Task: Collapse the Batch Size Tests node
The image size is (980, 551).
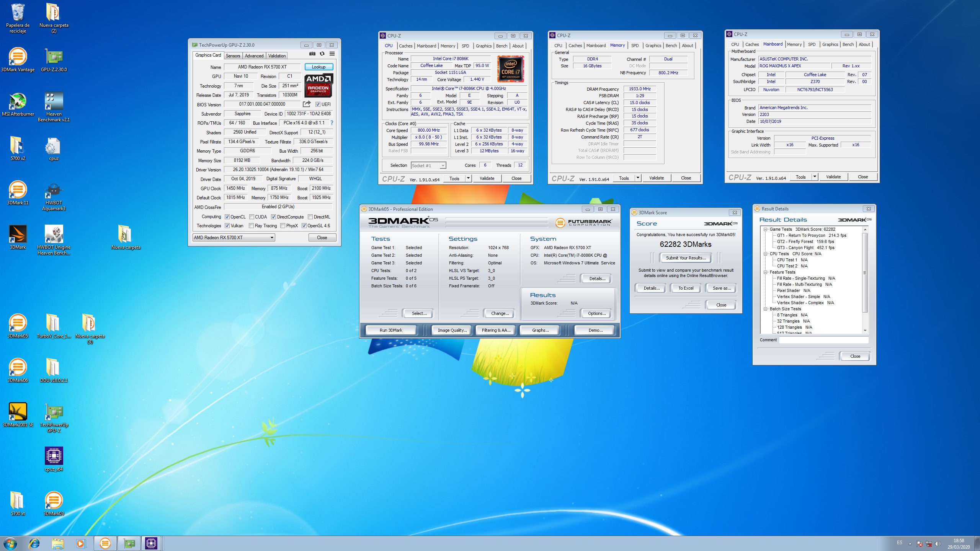Action: (765, 309)
